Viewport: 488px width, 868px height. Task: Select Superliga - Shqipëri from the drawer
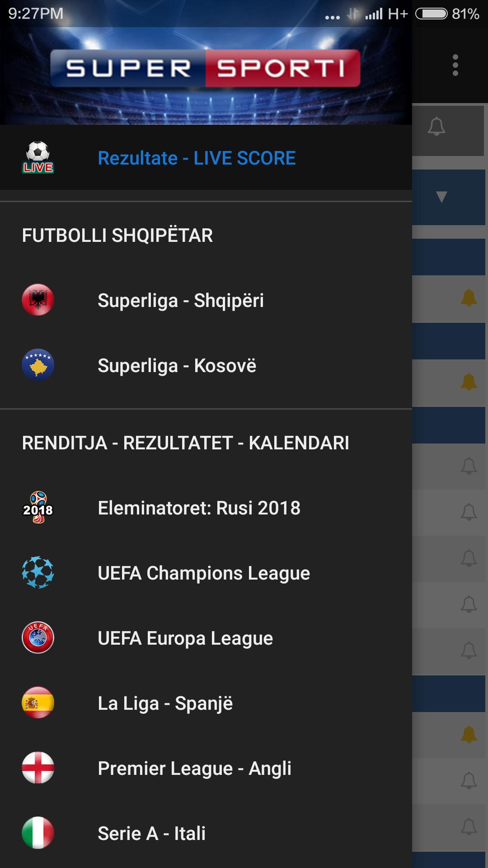coord(183,299)
